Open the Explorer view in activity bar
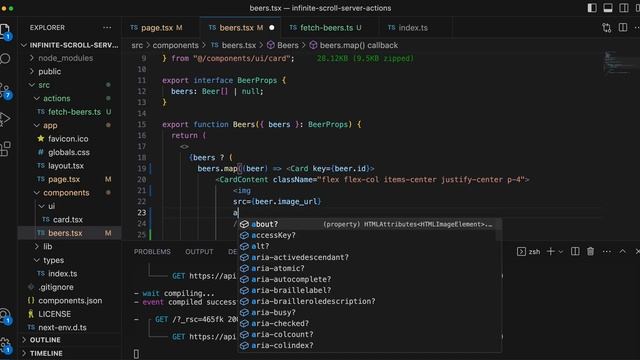640x360 pixels. [x=5, y=30]
